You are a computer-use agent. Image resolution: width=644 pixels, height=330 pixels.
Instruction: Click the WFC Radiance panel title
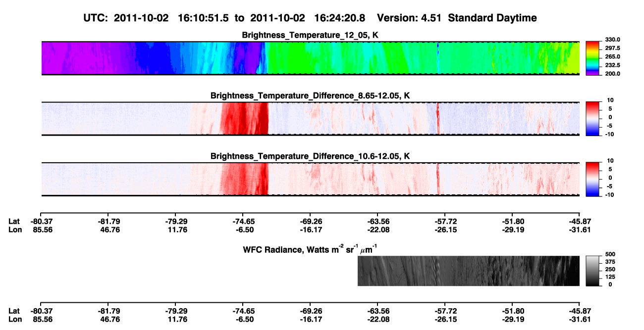[311, 249]
